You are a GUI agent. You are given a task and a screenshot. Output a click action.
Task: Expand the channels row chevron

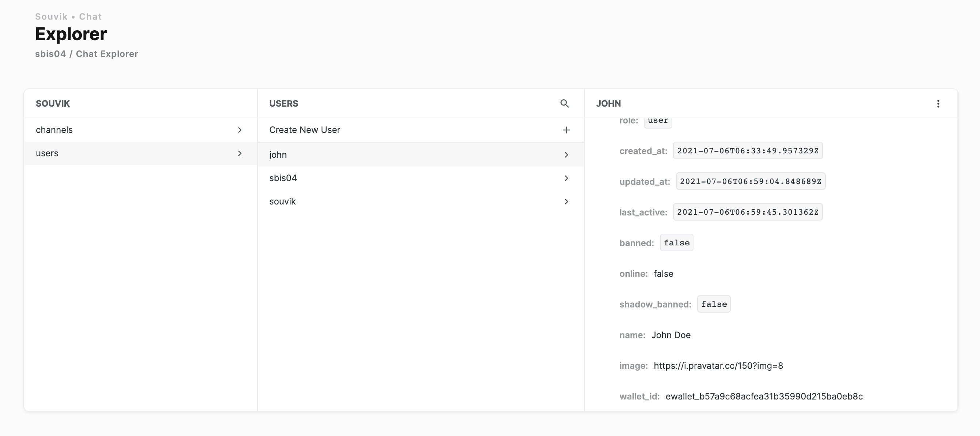[x=240, y=130]
